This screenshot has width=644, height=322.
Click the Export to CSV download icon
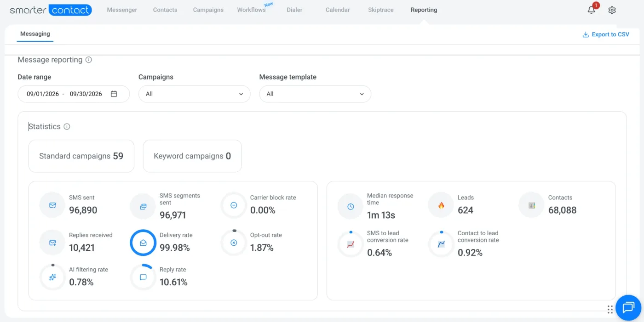pyautogui.click(x=586, y=34)
